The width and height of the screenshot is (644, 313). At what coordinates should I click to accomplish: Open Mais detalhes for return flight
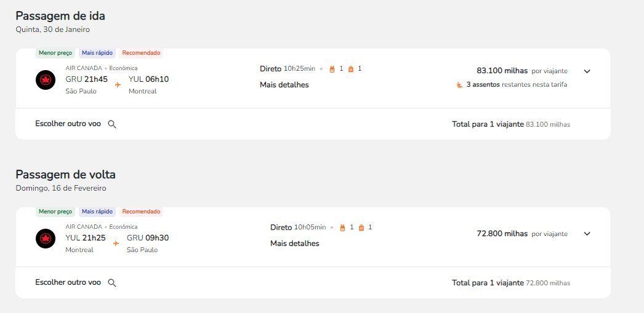(294, 244)
